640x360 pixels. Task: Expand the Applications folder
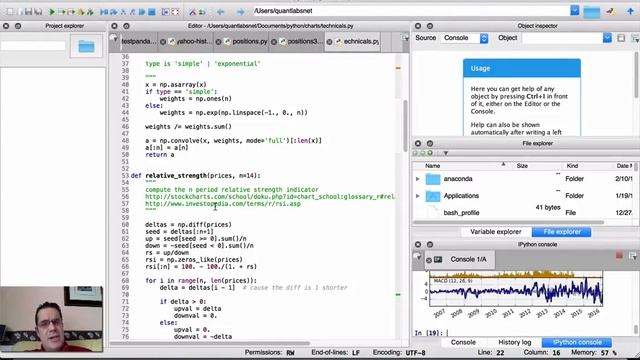click(418, 196)
